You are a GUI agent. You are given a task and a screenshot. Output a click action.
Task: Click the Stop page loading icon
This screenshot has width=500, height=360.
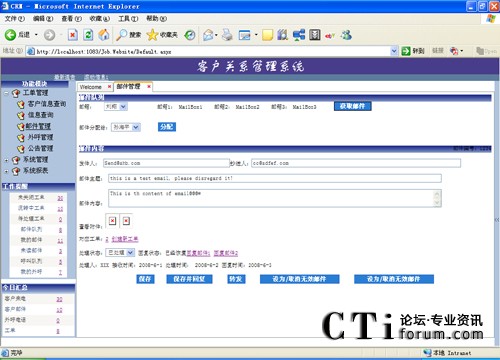[73, 35]
